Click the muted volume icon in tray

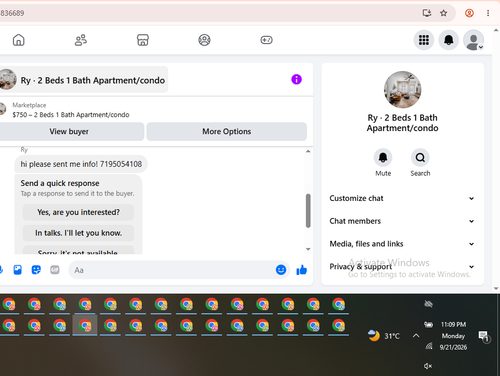(x=428, y=366)
